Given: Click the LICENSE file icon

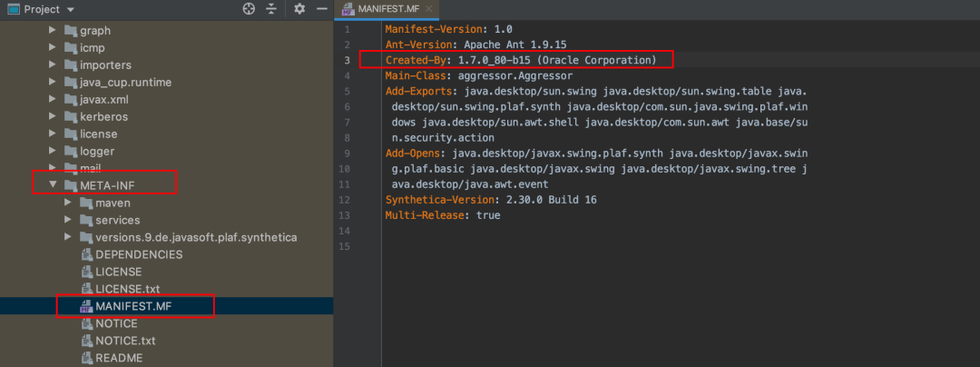Looking at the screenshot, I should tap(86, 272).
